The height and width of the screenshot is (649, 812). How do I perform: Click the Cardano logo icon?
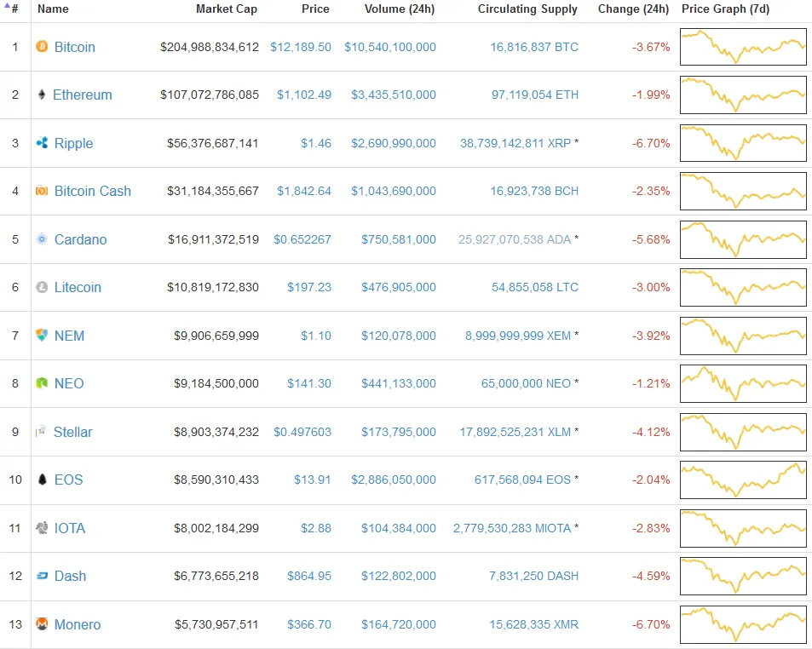pyautogui.click(x=42, y=239)
